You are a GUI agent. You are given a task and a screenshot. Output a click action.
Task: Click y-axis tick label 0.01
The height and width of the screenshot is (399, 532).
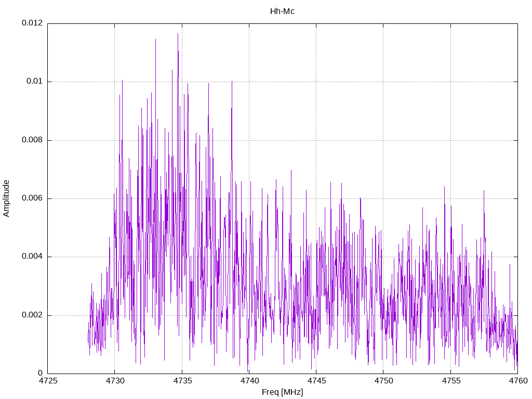35,81
